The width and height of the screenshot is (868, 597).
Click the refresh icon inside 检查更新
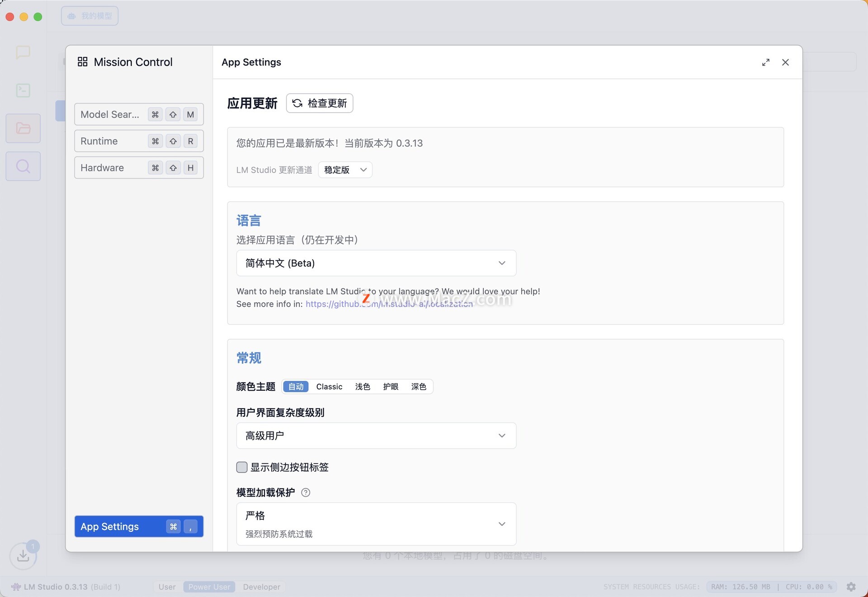(x=297, y=103)
